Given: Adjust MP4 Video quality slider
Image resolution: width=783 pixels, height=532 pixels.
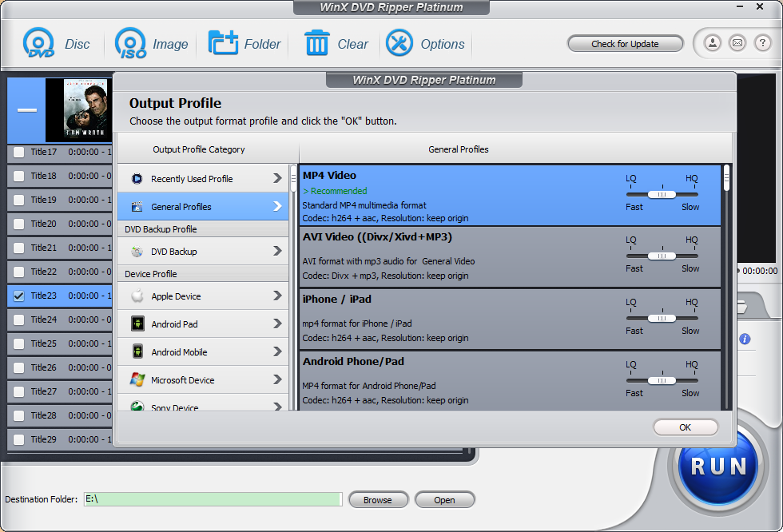Looking at the screenshot, I should [662, 195].
